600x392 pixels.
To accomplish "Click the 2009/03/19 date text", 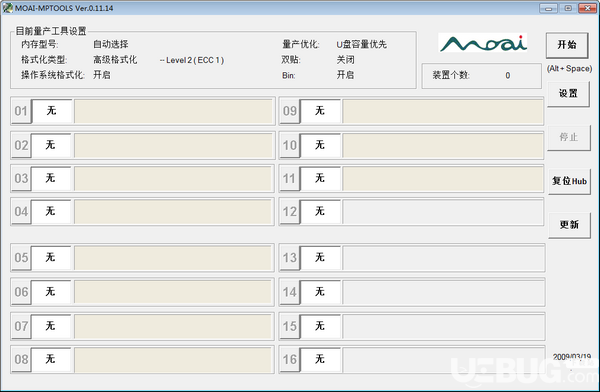I will coord(572,357).
